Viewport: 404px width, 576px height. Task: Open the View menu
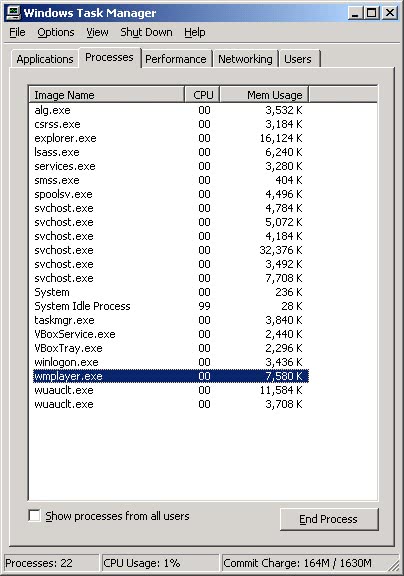click(x=97, y=32)
